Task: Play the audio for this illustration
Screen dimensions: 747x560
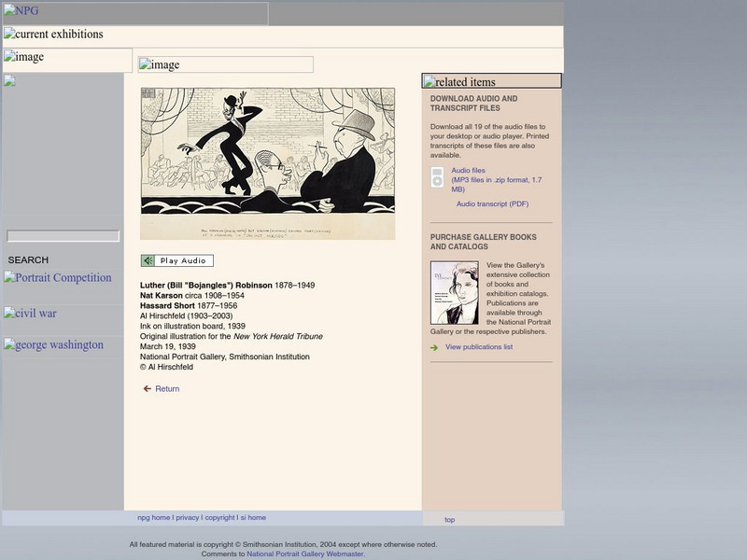Action: (x=176, y=260)
